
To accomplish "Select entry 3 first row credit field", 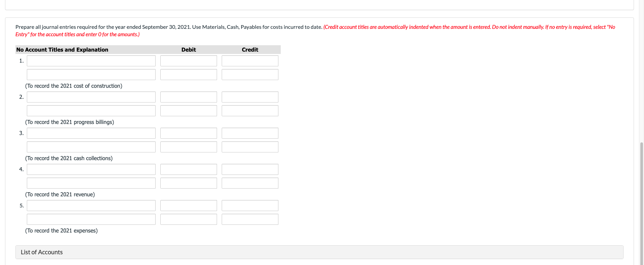I will tap(250, 133).
